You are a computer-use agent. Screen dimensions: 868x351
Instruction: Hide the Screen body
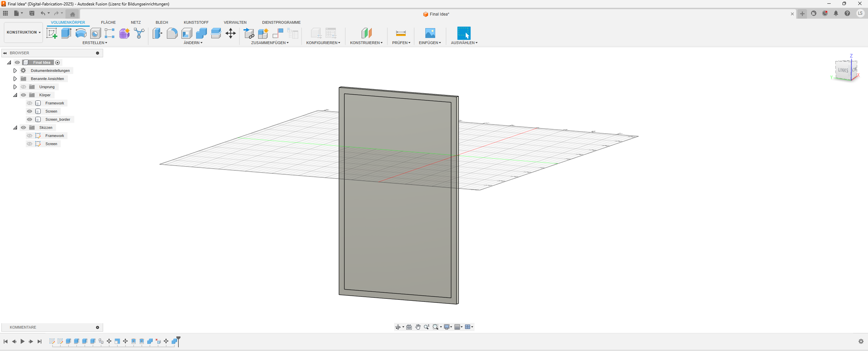point(30,111)
